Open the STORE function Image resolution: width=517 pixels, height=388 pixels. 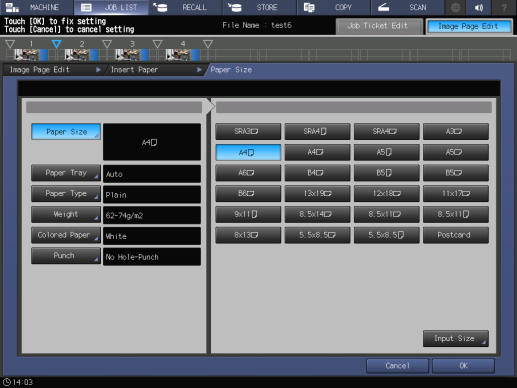point(259,7)
